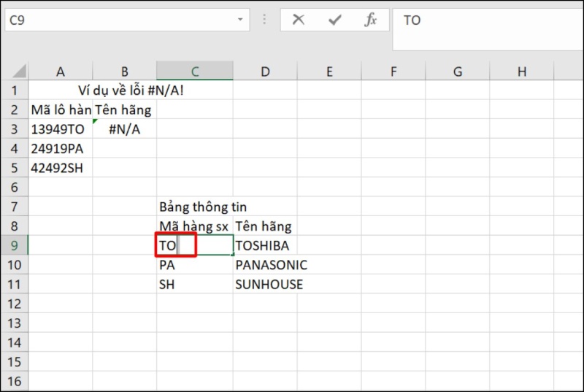Select the column A header
Screen dimensions: 584x392
tap(61, 71)
